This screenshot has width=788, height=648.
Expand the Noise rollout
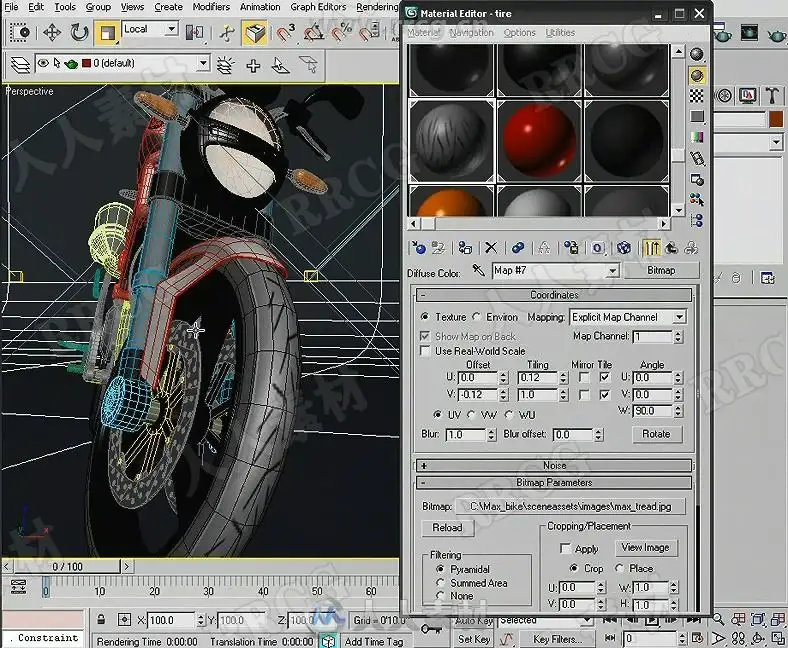click(x=554, y=465)
